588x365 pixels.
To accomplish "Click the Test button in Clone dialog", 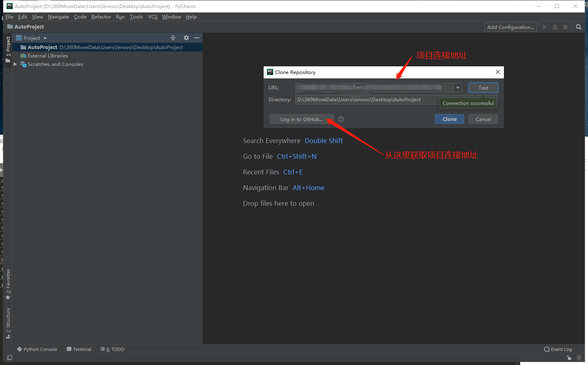I will [483, 88].
